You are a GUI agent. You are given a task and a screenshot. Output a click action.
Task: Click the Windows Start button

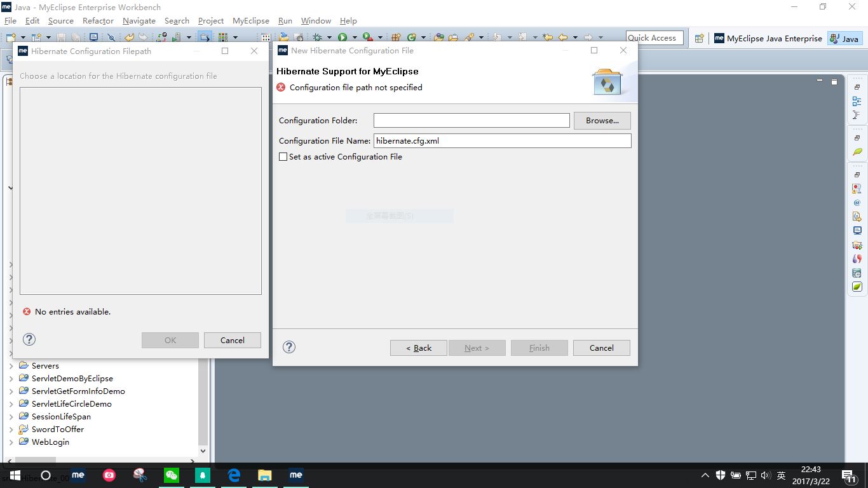15,475
